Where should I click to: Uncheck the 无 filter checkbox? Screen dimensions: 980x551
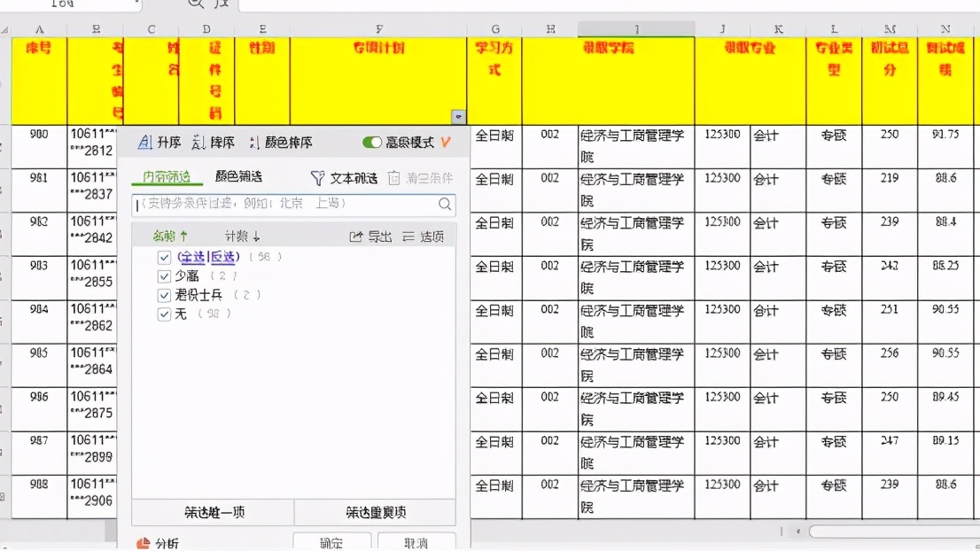point(165,314)
